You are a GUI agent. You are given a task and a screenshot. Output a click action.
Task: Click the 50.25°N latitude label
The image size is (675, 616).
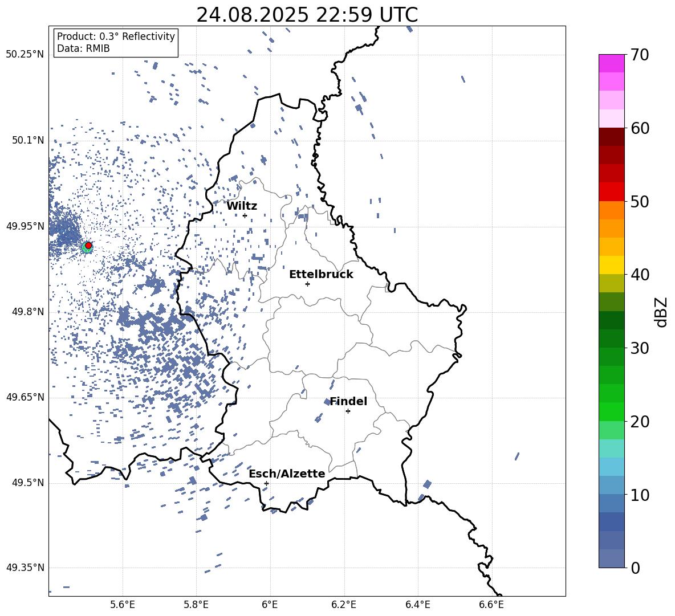25,55
